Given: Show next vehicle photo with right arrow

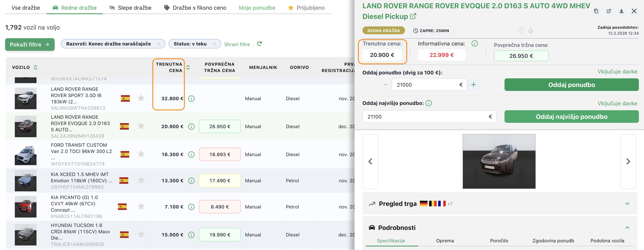Looking at the screenshot, I should pos(628,161).
